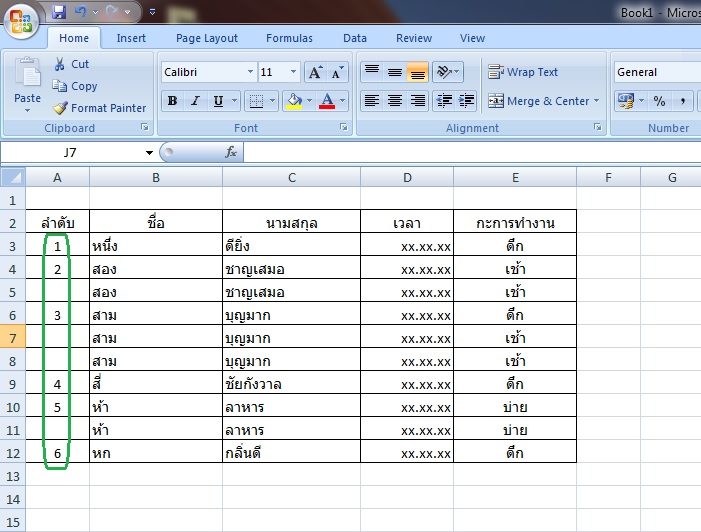
Task: Open Fill Color palette arrow
Action: pos(309,101)
